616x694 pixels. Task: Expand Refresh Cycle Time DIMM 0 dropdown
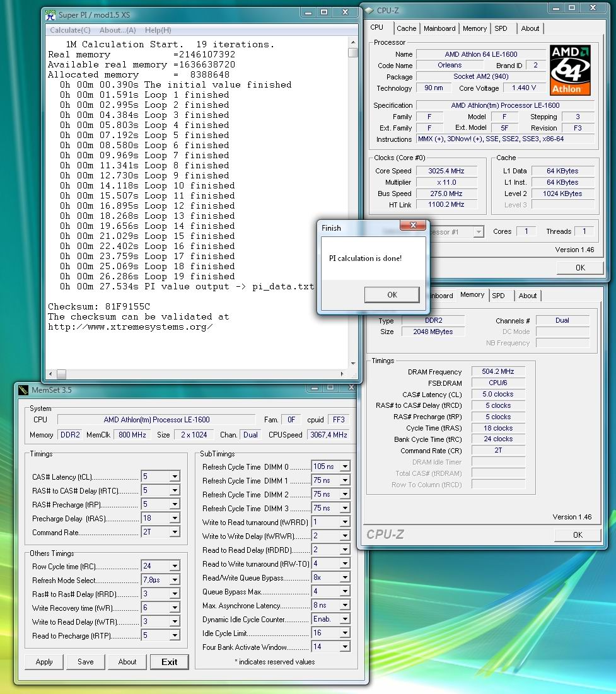345,466
